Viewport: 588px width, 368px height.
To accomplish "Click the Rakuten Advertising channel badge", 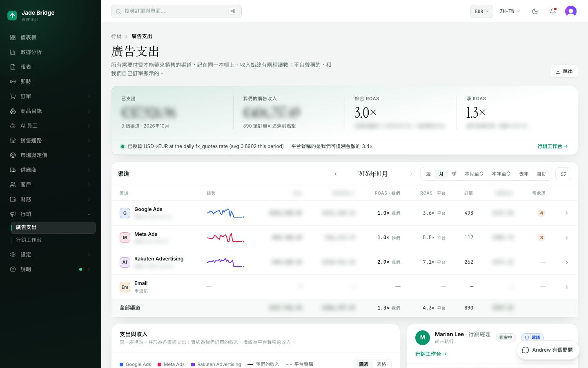I will (125, 262).
